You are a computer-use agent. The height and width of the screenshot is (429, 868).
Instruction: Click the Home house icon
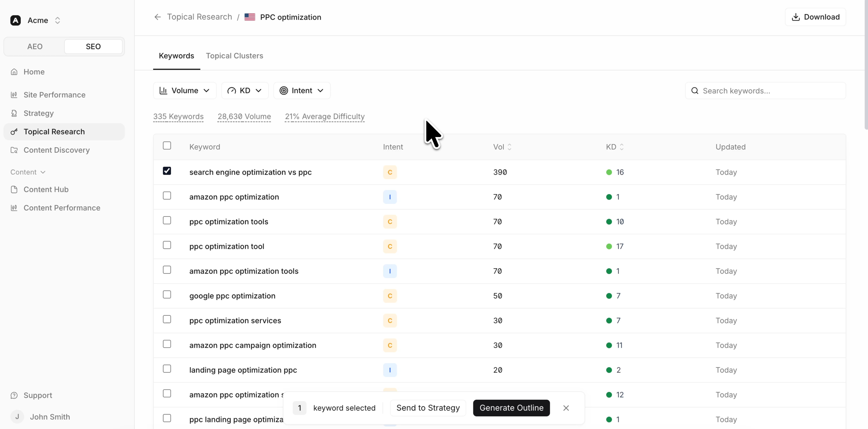pyautogui.click(x=14, y=72)
